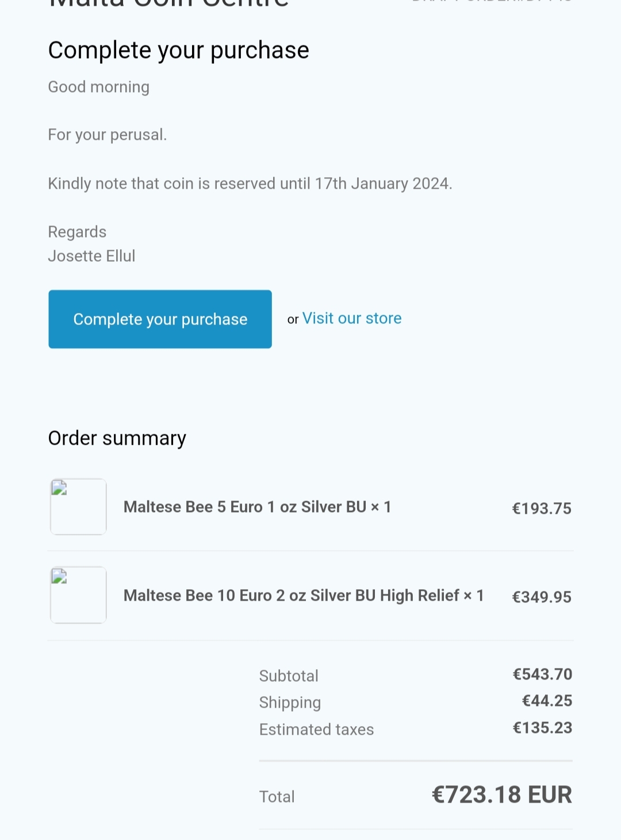Click the Subtotal label
The image size is (621, 840).
click(289, 676)
